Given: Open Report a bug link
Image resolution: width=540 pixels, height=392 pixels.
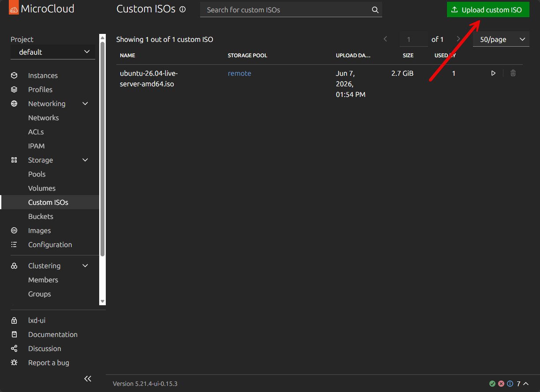Looking at the screenshot, I should point(49,362).
